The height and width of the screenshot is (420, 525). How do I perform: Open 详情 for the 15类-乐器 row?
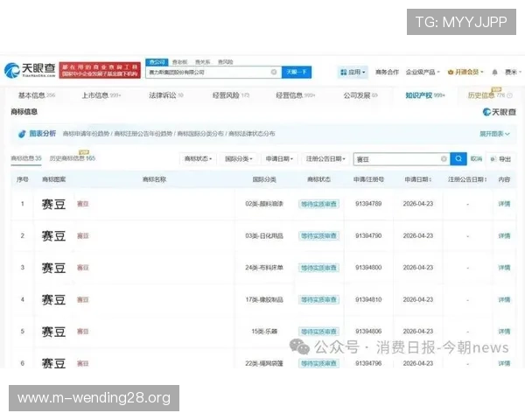[x=504, y=332]
